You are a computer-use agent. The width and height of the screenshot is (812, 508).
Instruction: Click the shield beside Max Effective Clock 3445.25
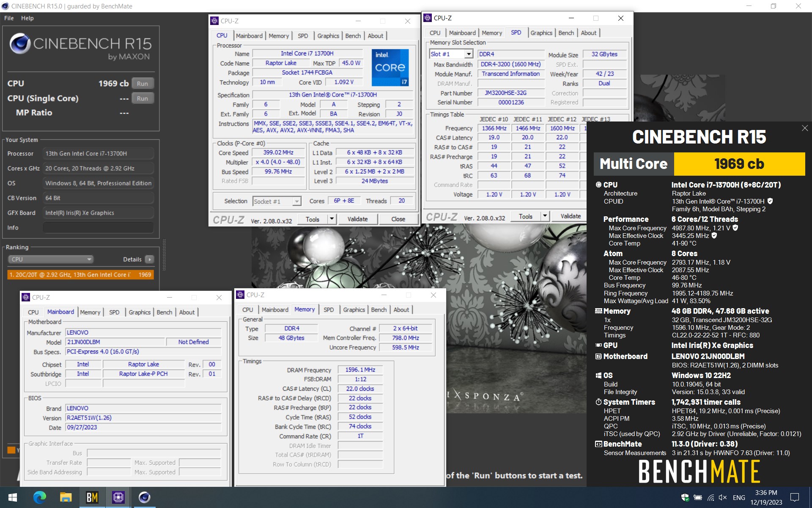714,235
